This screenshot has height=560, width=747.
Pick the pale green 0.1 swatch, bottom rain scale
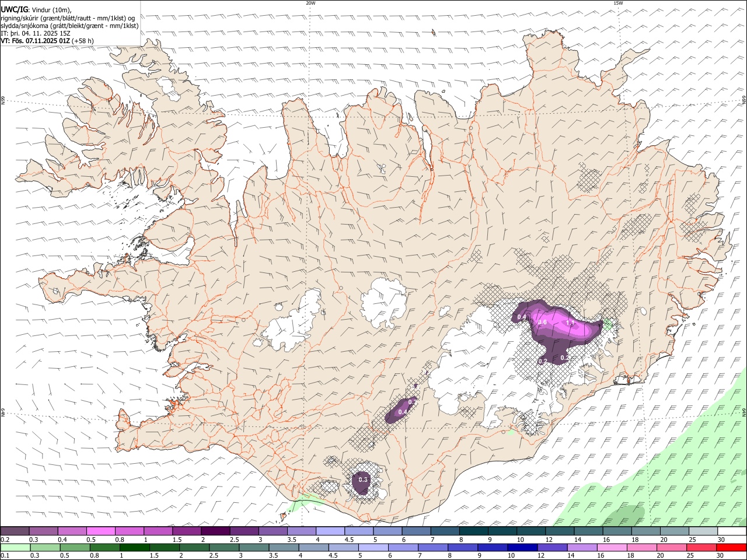[x=15, y=548]
